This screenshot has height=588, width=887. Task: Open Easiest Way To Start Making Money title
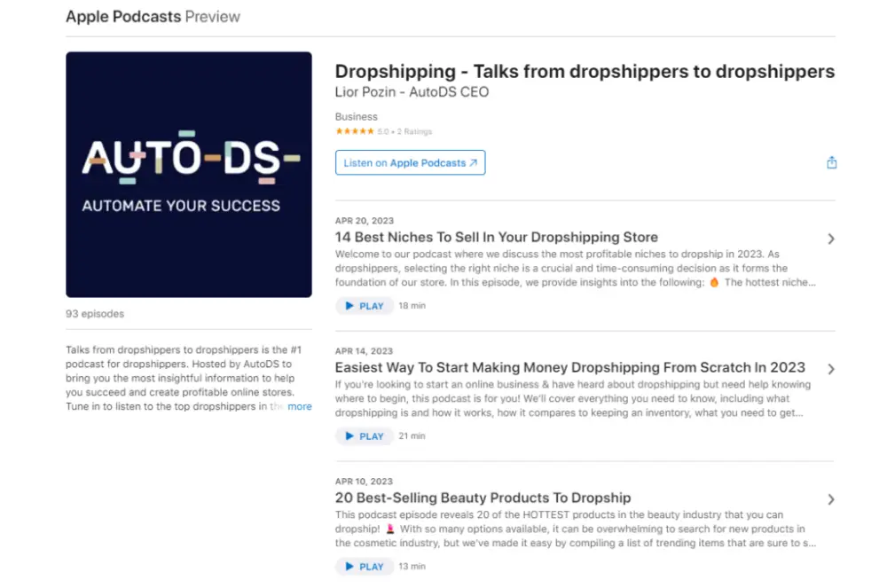[x=569, y=367]
